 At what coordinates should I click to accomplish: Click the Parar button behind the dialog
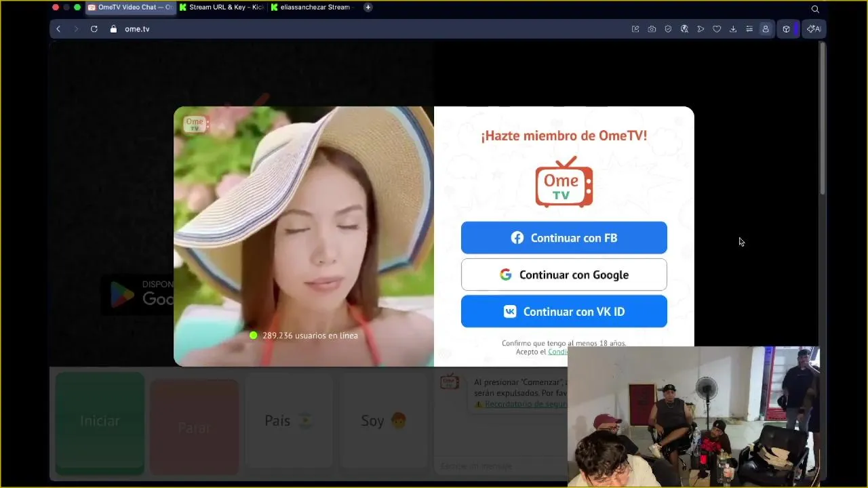click(x=194, y=427)
